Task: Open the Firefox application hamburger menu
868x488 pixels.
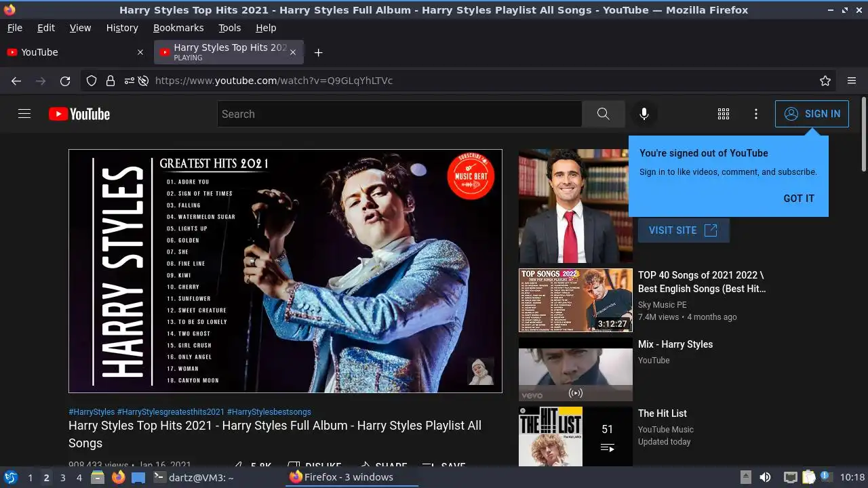Action: 852,81
